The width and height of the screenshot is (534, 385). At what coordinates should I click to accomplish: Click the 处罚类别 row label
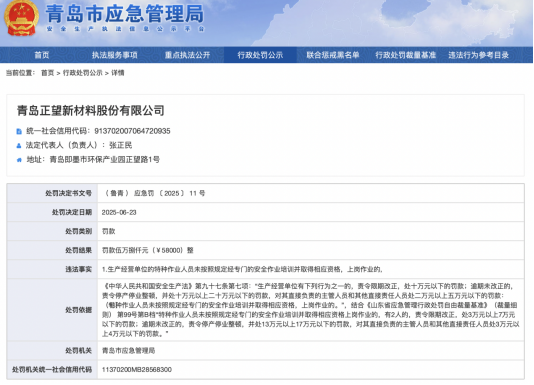pos(79,231)
